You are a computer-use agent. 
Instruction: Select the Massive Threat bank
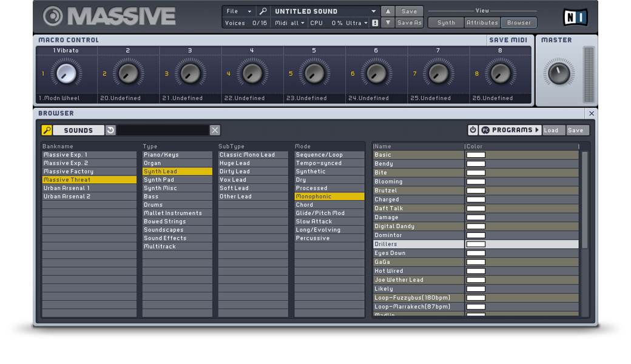point(89,180)
